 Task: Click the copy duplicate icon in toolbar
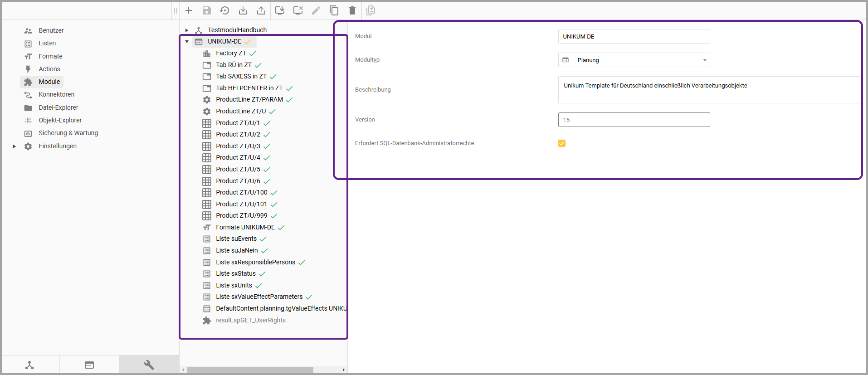(x=334, y=10)
